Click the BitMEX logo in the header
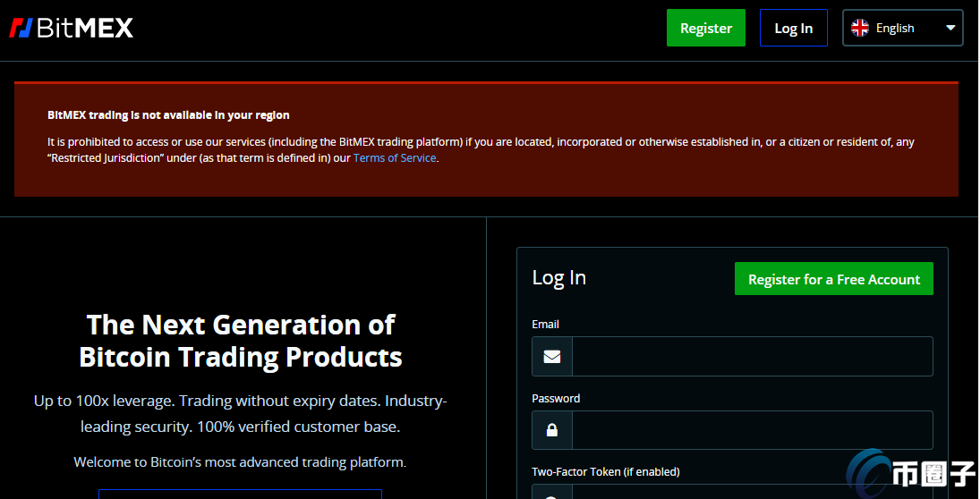The image size is (980, 499). (x=72, y=28)
